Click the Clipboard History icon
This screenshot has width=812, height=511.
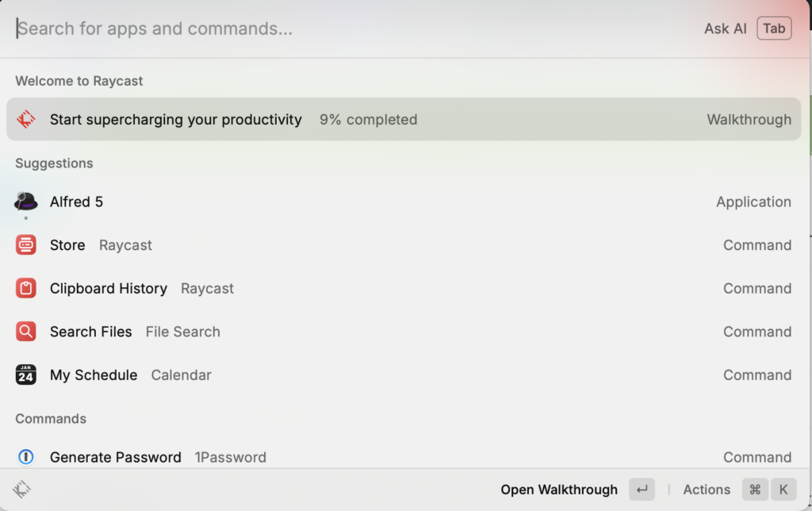(26, 288)
